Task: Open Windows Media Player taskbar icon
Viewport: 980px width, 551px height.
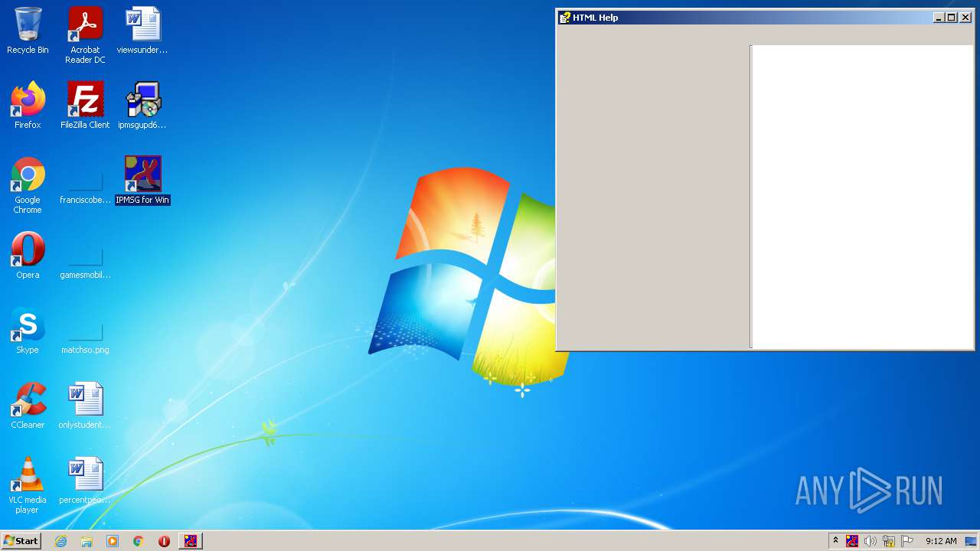Action: click(x=113, y=541)
